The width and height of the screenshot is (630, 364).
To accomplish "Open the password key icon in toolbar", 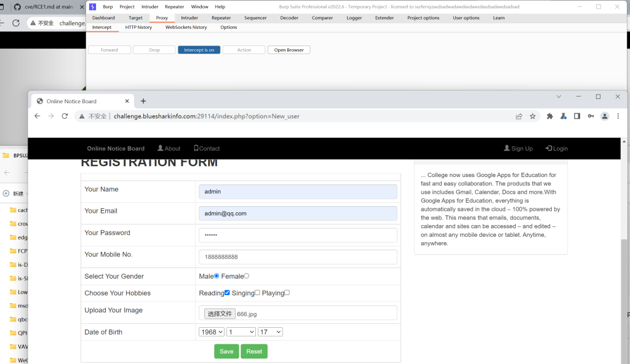I will (591, 116).
